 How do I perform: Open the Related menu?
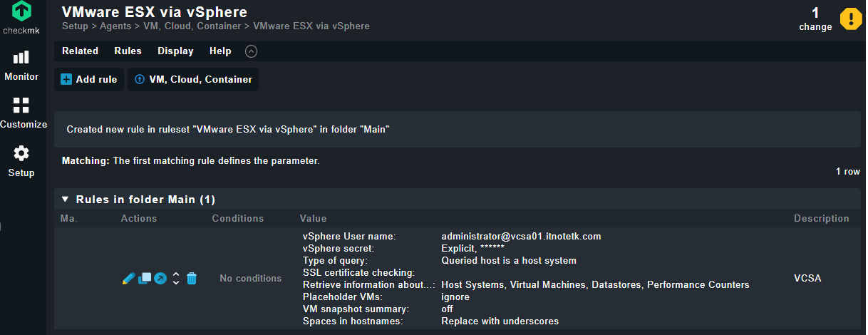(x=80, y=51)
